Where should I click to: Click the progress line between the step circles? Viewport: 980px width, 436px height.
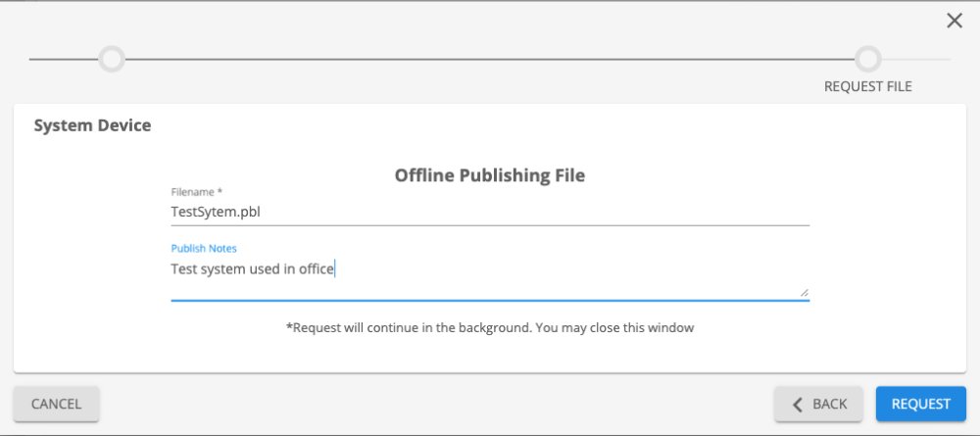(490, 60)
